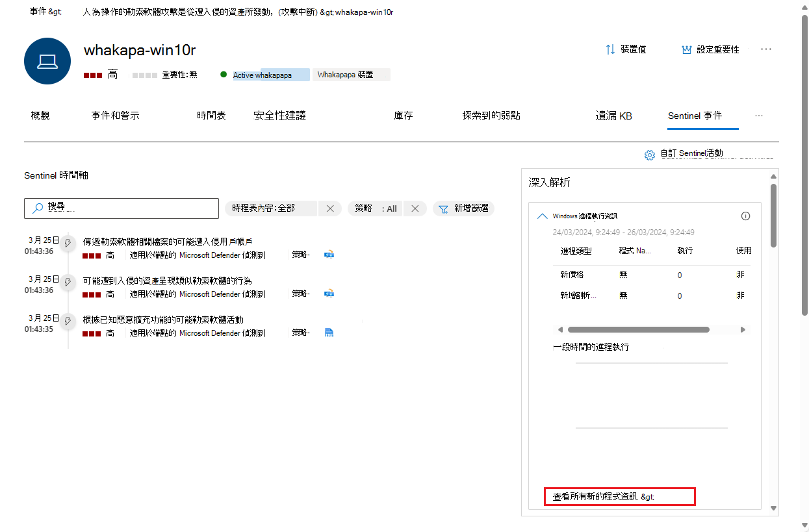The height and width of the screenshot is (532, 809).
Task: Open more actions via the ellipsis icon
Action: 765,49
